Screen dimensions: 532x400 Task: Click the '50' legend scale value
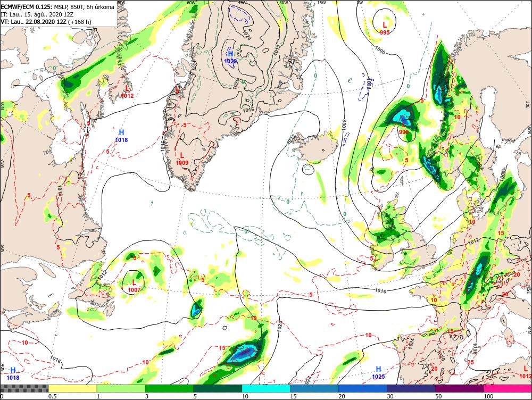pyautogui.click(x=439, y=396)
